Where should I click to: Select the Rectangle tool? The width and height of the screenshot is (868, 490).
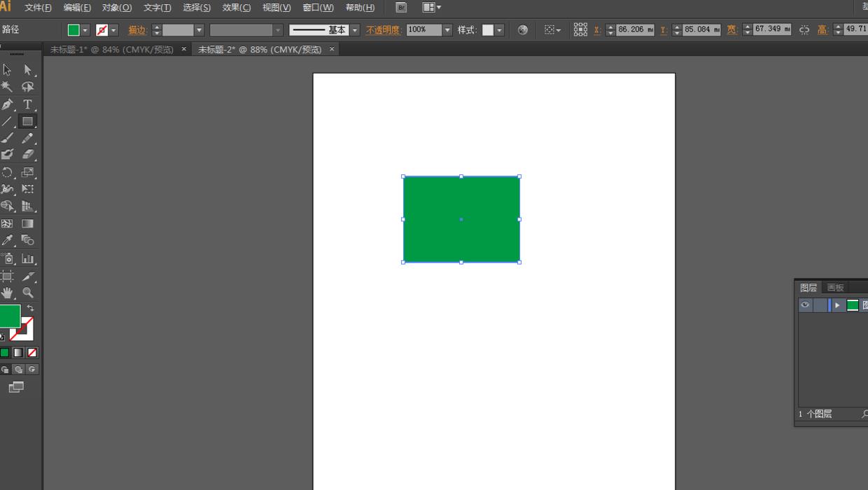tap(27, 121)
